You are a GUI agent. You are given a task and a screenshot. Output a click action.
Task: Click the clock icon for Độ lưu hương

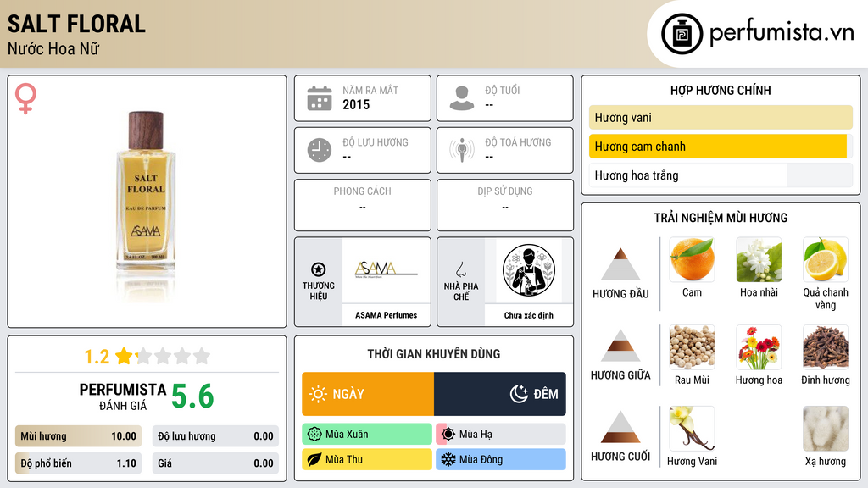click(320, 150)
